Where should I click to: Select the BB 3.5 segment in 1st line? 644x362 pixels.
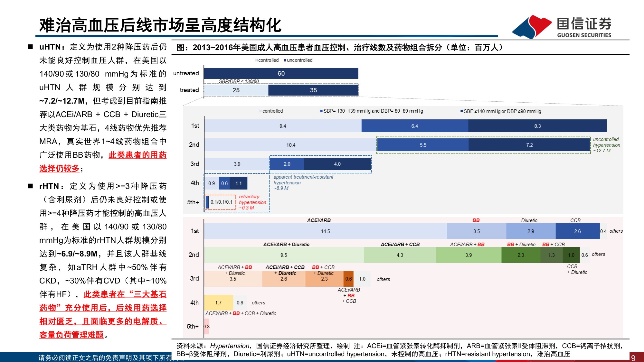coord(477,231)
